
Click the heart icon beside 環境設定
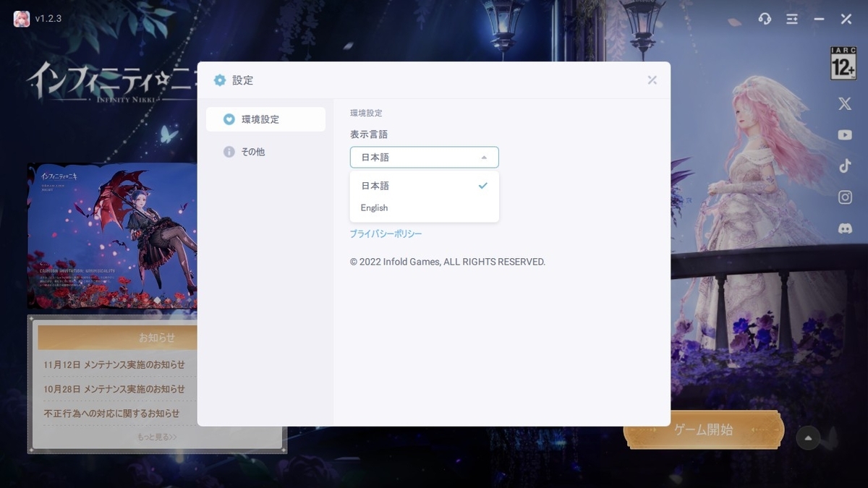(x=229, y=119)
